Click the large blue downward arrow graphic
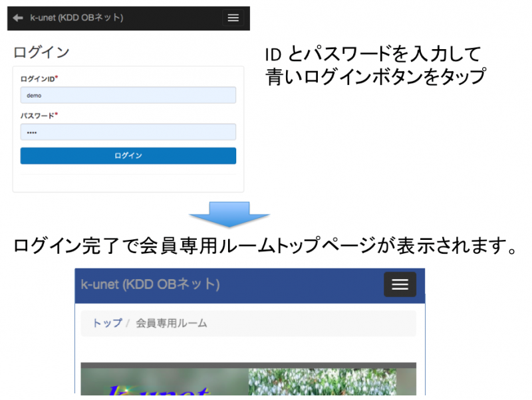Viewport: 532px width, 400px height. (229, 216)
